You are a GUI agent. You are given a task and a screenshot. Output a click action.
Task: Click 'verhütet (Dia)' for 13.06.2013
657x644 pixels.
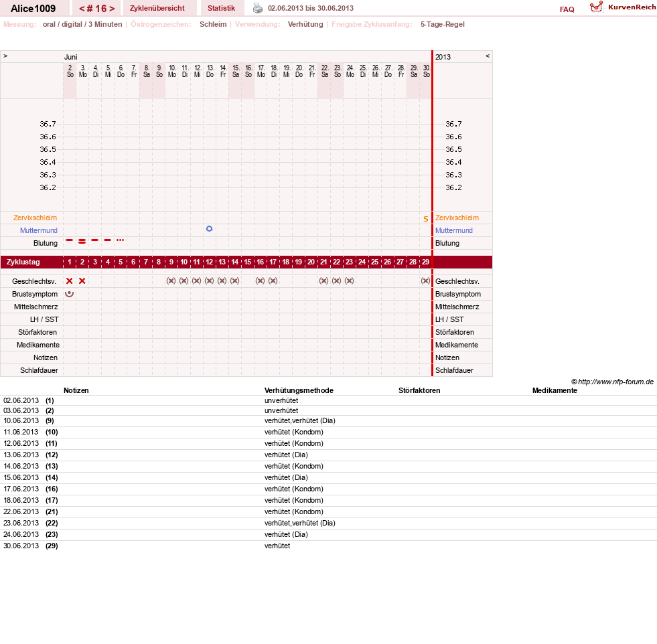pyautogui.click(x=286, y=455)
